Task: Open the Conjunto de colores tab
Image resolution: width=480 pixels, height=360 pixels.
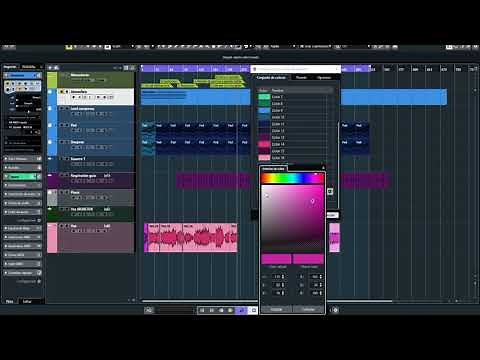Action: [x=271, y=78]
